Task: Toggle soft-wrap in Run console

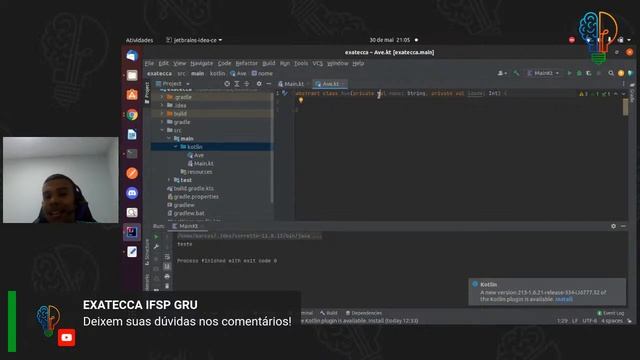Action: click(167, 257)
